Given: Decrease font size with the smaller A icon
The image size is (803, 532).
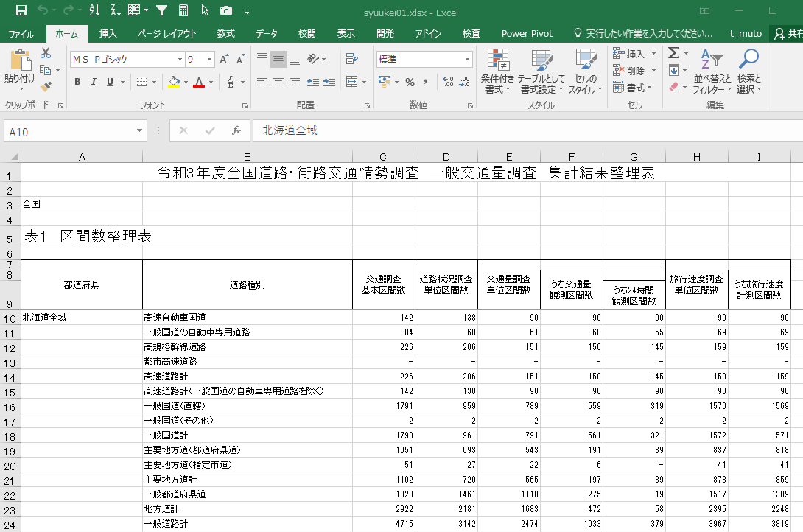Looking at the screenshot, I should pos(240,60).
